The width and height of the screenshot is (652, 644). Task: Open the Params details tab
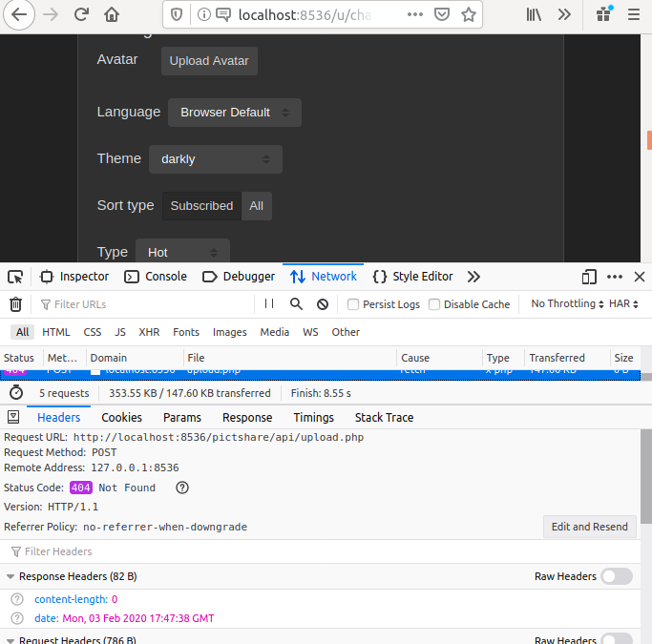(182, 417)
